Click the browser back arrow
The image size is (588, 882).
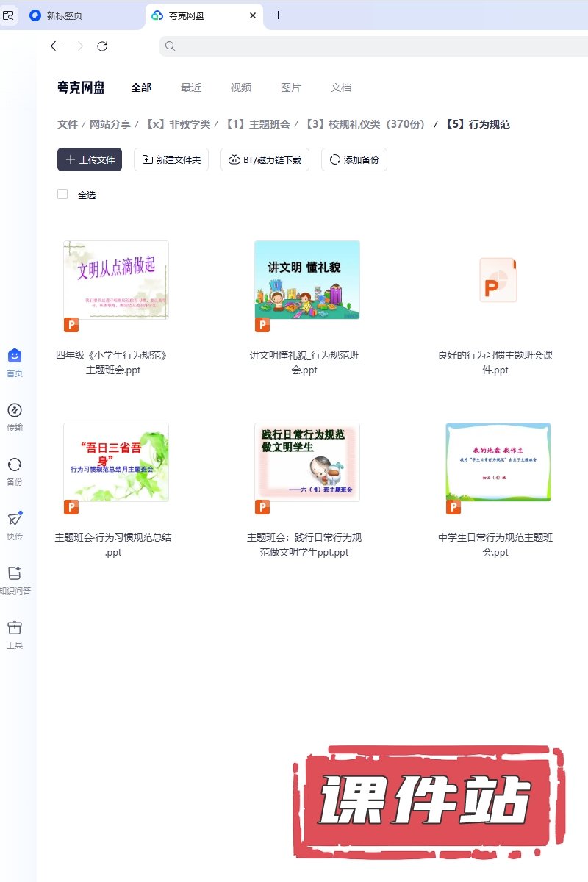coord(55,46)
